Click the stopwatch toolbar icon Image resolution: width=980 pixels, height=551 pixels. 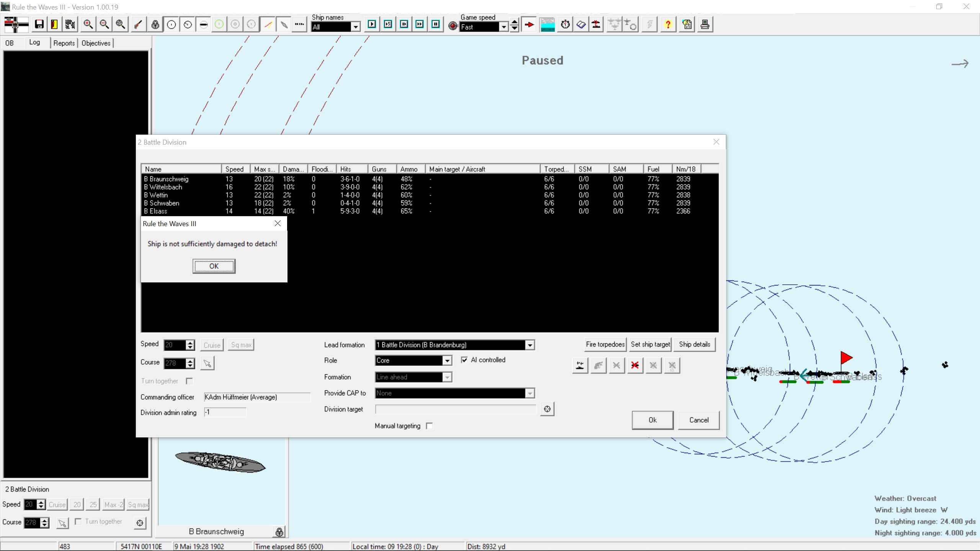565,24
